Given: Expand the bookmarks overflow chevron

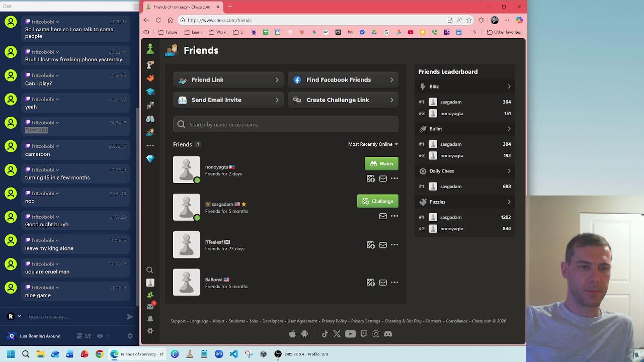Looking at the screenshot, I should click(474, 32).
